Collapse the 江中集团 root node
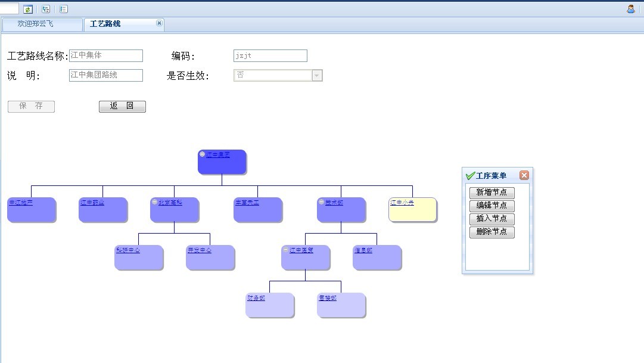This screenshot has height=363, width=644. point(202,154)
